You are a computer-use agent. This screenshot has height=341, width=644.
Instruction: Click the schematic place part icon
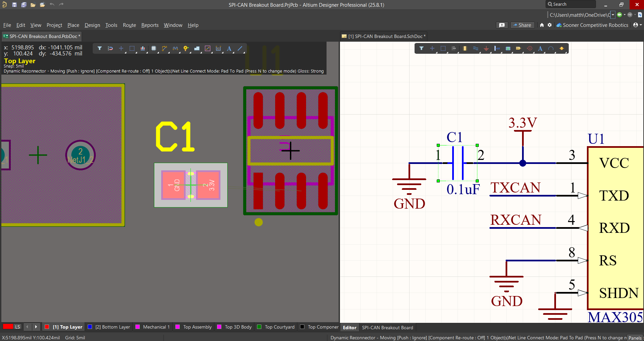click(x=465, y=48)
